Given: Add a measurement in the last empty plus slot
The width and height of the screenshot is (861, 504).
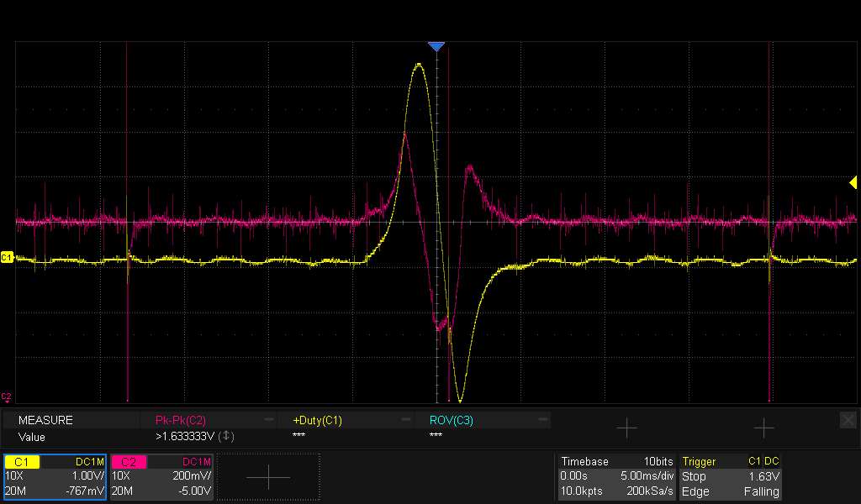Looking at the screenshot, I should coord(763,428).
